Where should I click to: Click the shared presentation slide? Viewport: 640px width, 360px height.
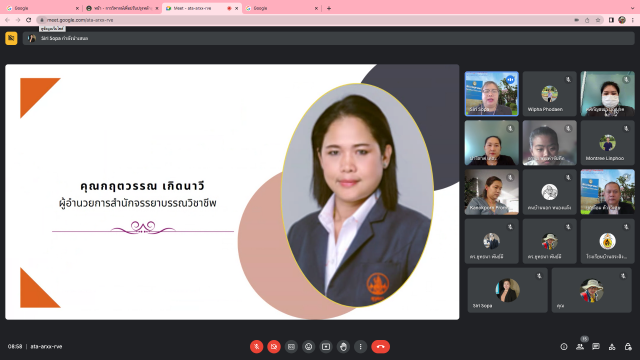point(232,192)
